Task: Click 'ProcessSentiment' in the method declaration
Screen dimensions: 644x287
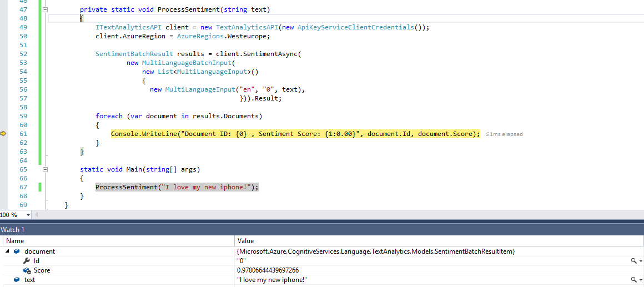Action: pos(189,9)
